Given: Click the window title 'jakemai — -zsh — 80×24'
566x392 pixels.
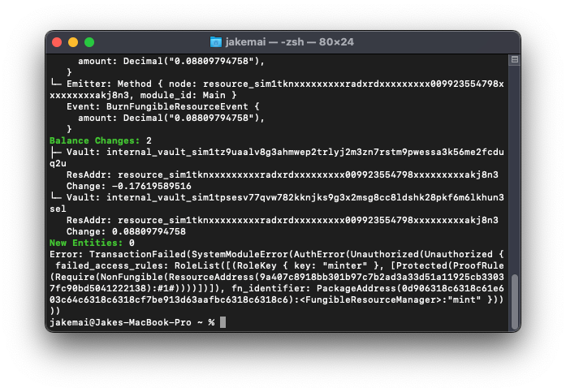Looking at the screenshot, I should [290, 42].
